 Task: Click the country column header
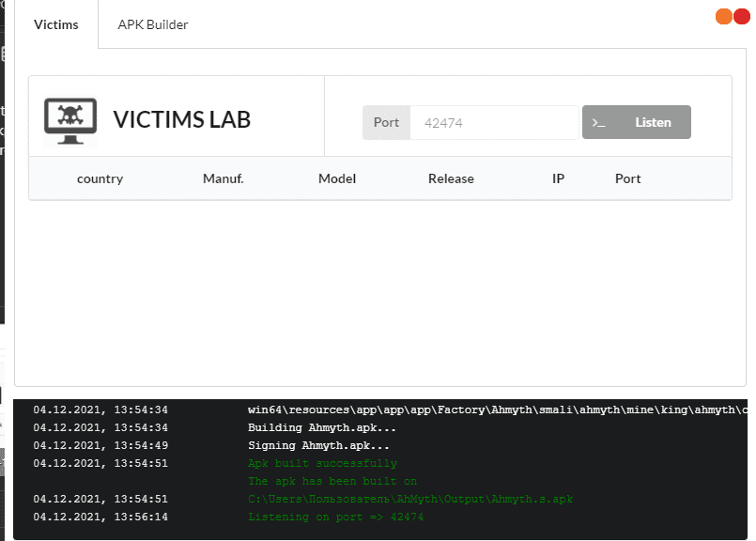[100, 178]
